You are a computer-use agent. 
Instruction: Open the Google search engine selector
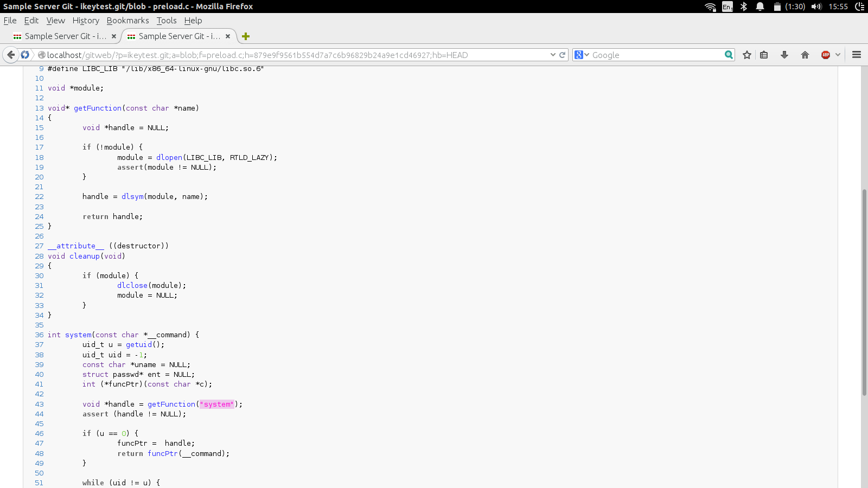[x=582, y=55]
